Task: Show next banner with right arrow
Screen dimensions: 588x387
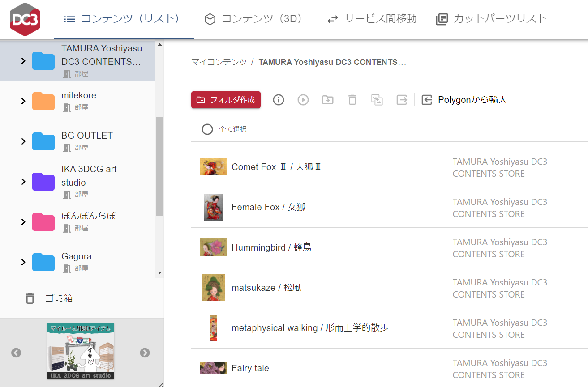Action: point(145,353)
